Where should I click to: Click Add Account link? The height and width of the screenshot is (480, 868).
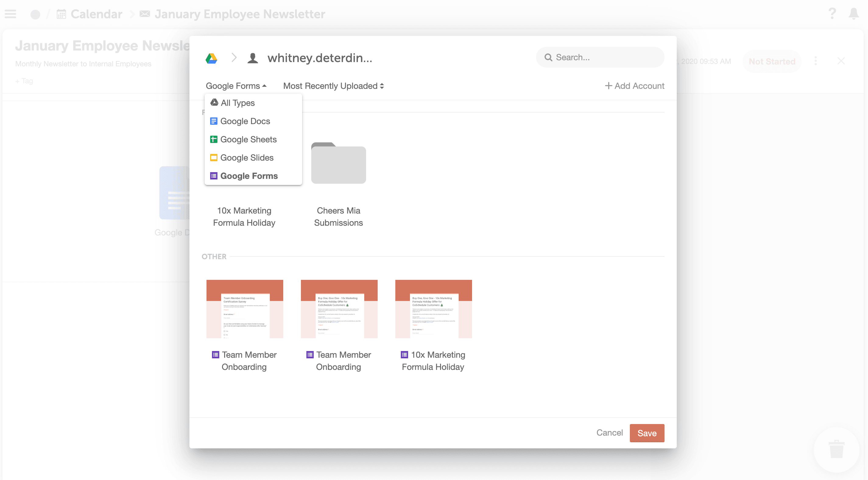634,86
